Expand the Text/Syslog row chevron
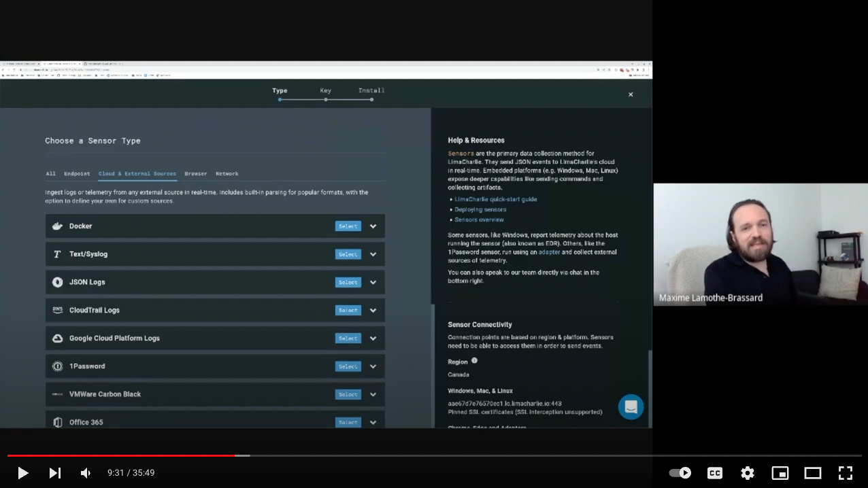This screenshot has height=488, width=868. (373, 254)
